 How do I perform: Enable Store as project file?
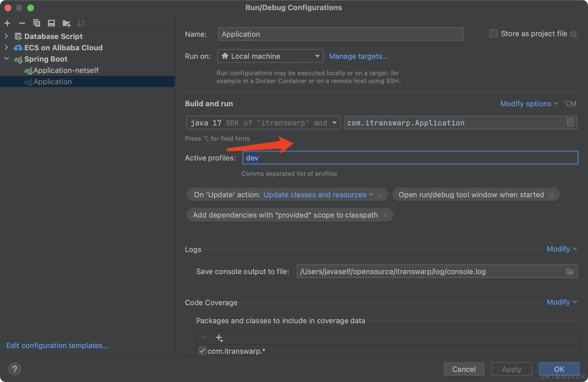coord(494,34)
